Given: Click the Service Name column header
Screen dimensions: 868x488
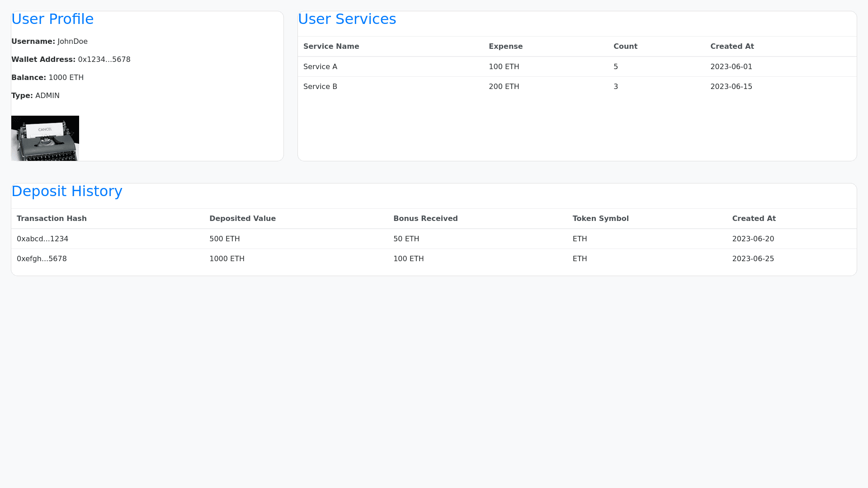Looking at the screenshot, I should 331,47.
